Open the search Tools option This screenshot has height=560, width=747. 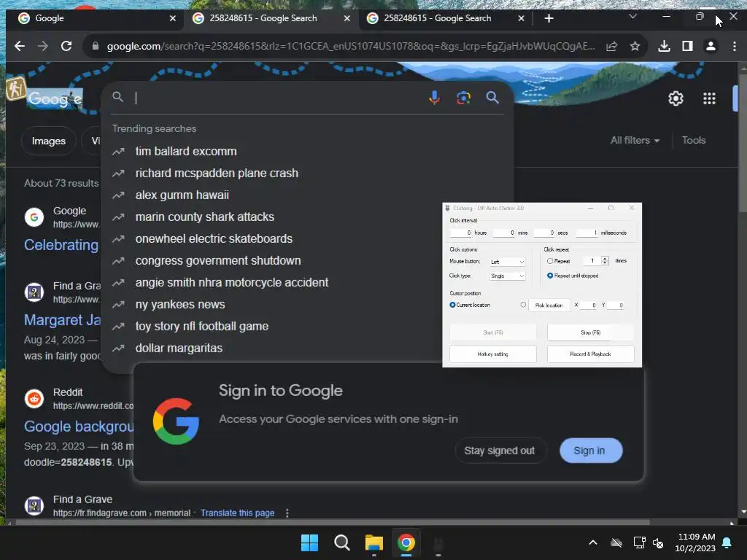point(693,140)
